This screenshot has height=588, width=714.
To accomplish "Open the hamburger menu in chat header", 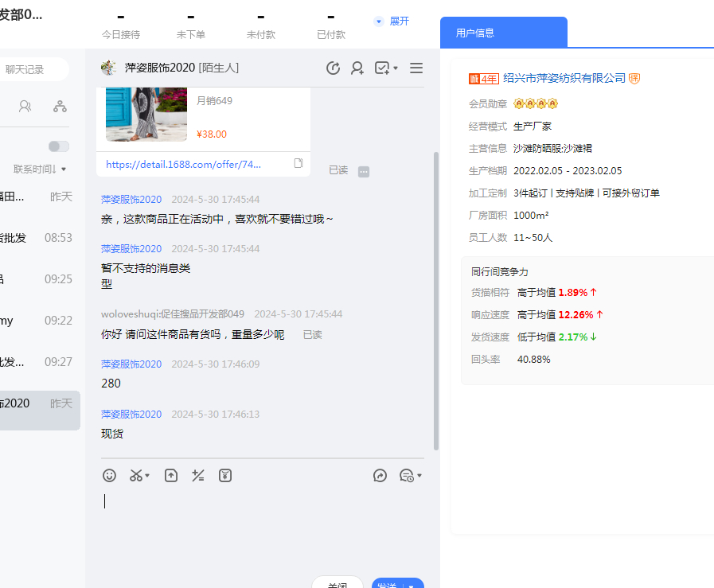I will point(416,68).
